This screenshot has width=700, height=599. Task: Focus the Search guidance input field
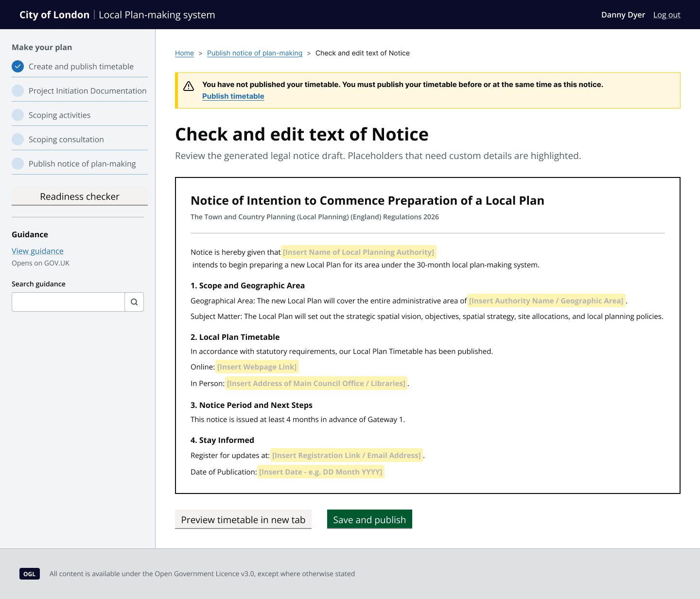pos(68,302)
